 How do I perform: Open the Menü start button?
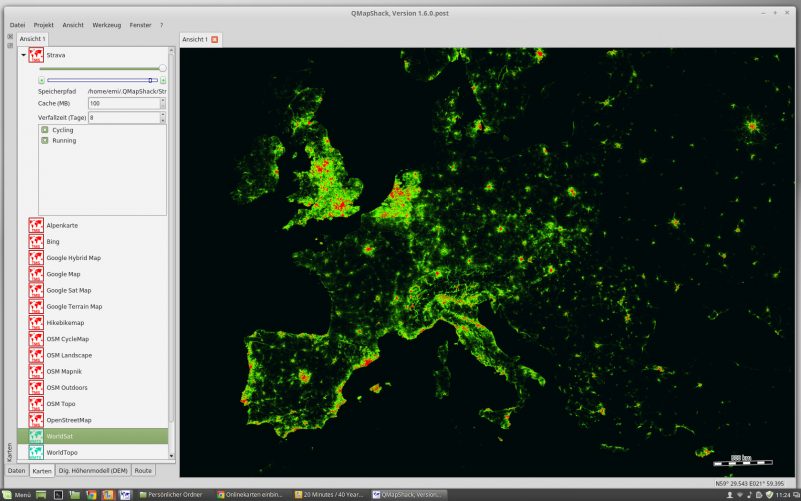(x=17, y=494)
